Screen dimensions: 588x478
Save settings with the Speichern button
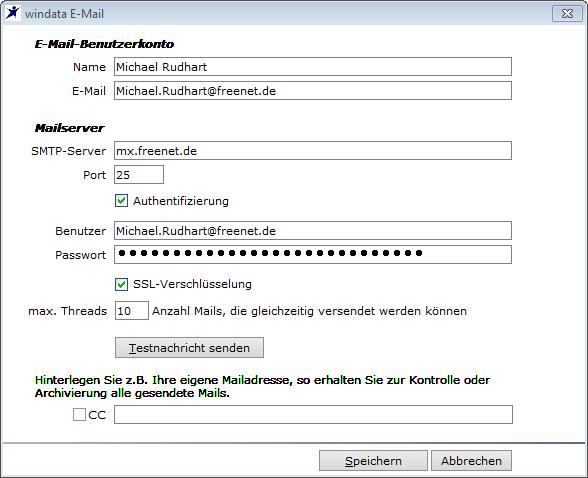[373, 461]
